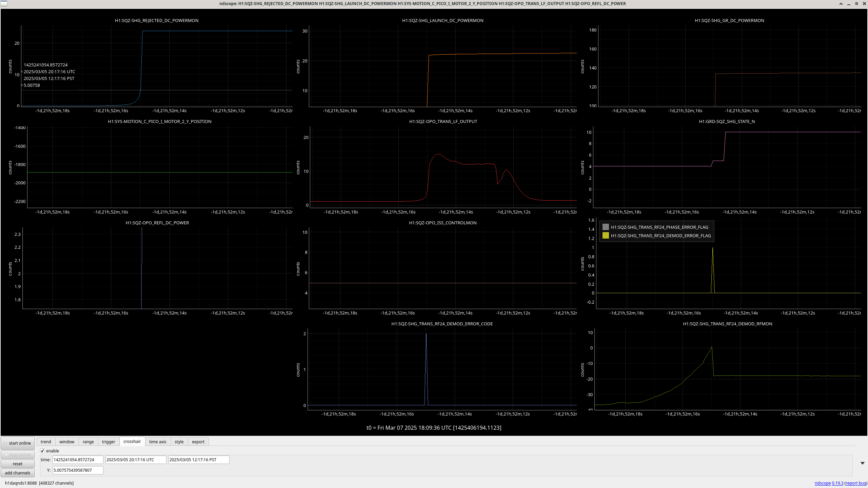Screen dimensions: 868x488
Task: Click the window menu icon at top left
Action: [x=3, y=3]
